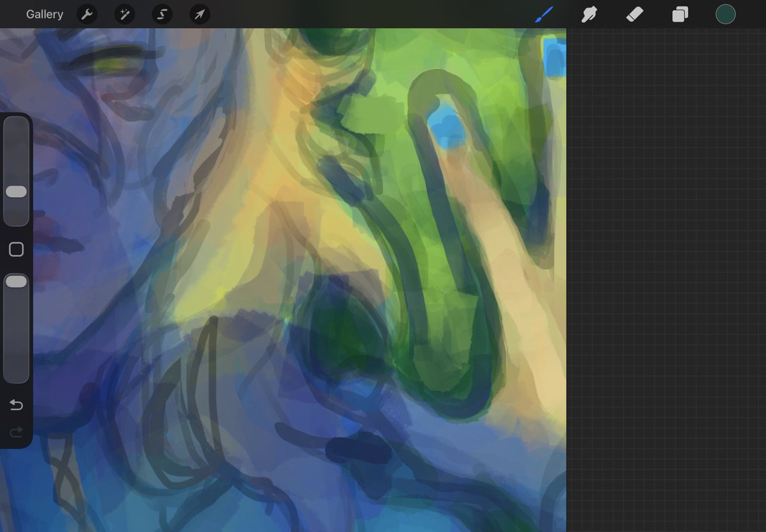Select the Transform arrow tool
Image resolution: width=766 pixels, height=532 pixels.
click(200, 14)
